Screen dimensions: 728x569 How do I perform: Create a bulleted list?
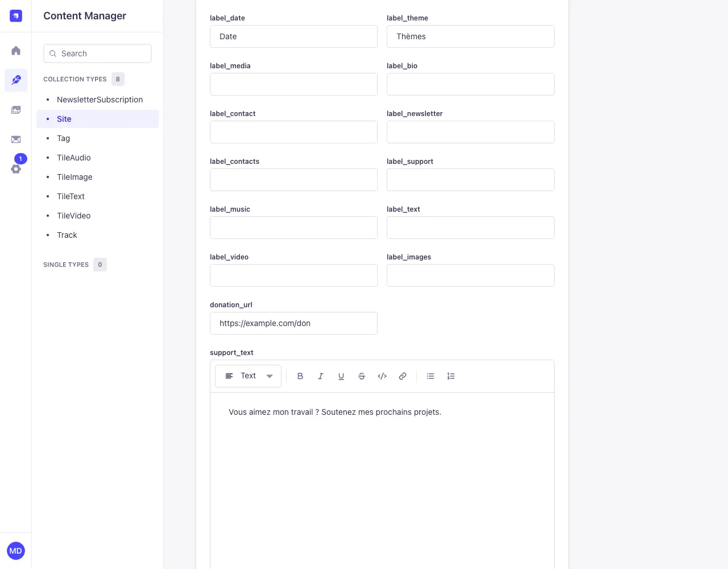tap(431, 376)
